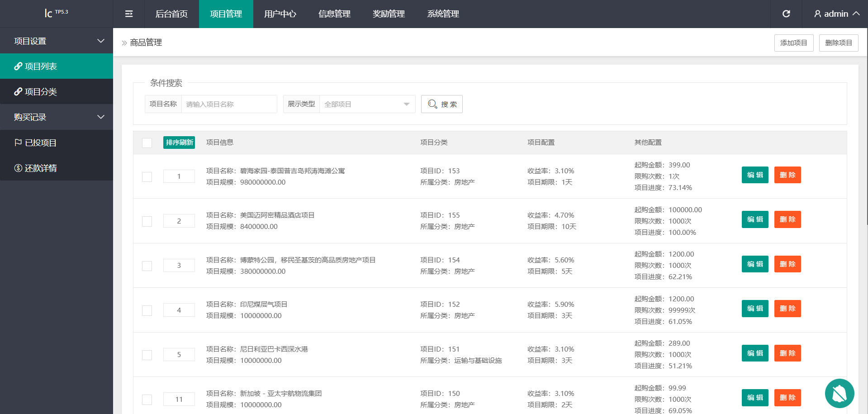Click the round notification bell icon

(x=839, y=393)
